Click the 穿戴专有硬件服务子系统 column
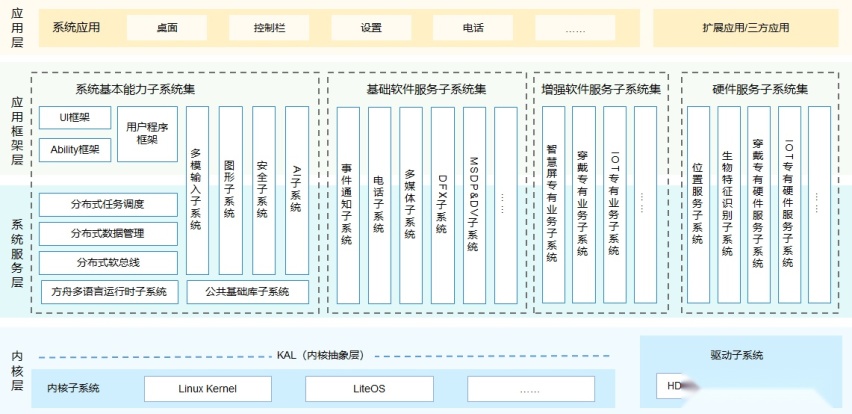 (x=759, y=205)
